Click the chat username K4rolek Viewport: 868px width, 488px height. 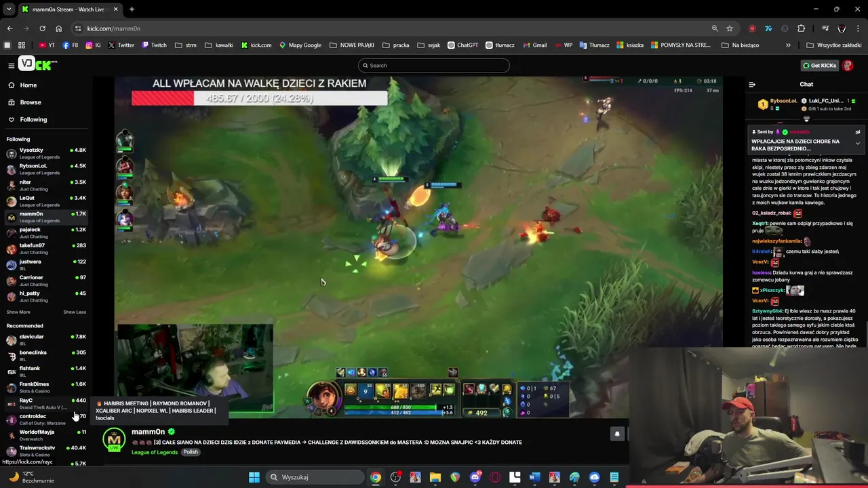coord(762,251)
